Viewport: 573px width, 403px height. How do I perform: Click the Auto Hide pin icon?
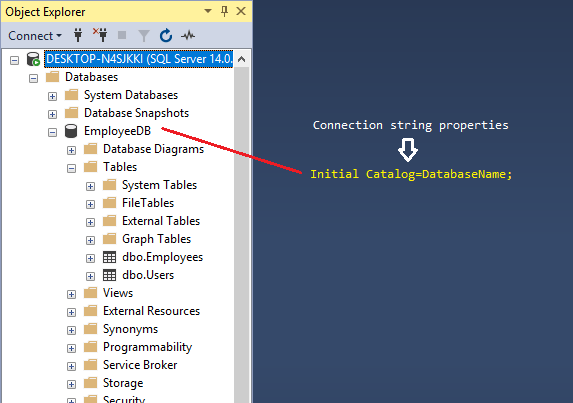pyautogui.click(x=224, y=11)
